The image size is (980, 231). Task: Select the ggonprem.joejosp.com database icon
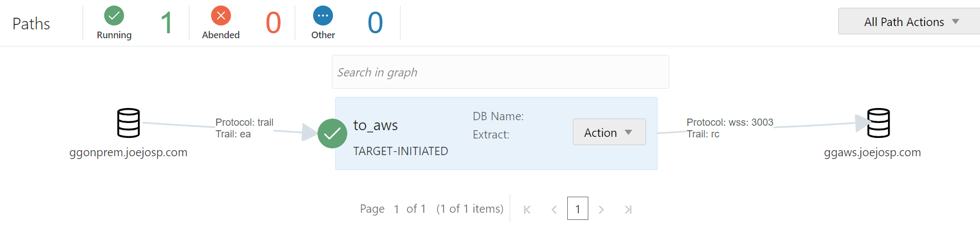(129, 123)
